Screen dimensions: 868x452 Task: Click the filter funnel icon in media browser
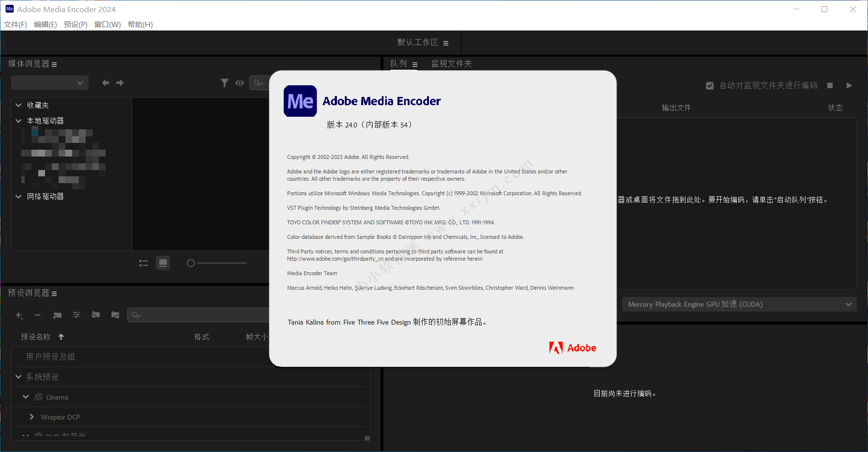click(x=224, y=83)
